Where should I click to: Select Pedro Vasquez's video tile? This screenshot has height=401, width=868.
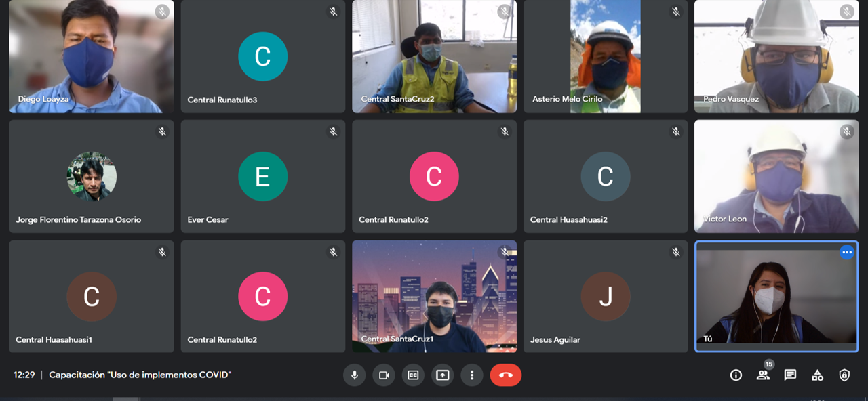pyautogui.click(x=776, y=56)
